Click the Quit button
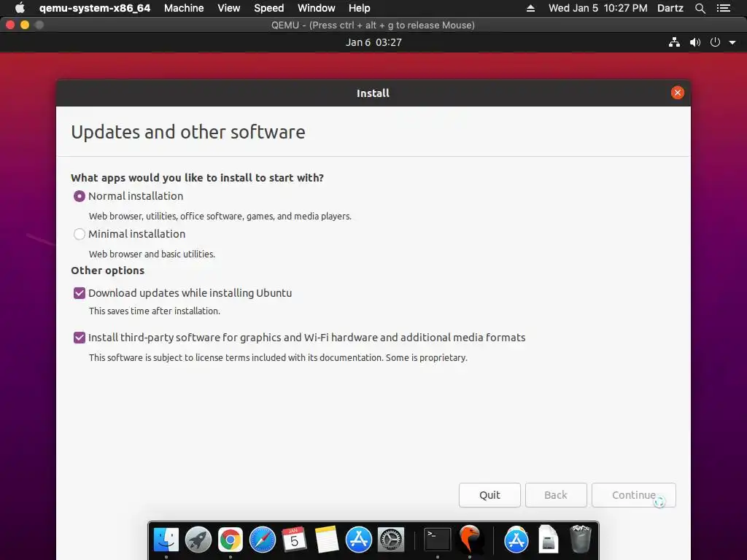The image size is (747, 560). (x=489, y=495)
